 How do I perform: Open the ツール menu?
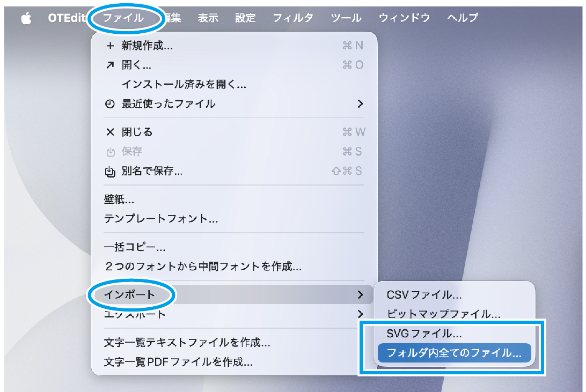pyautogui.click(x=346, y=18)
